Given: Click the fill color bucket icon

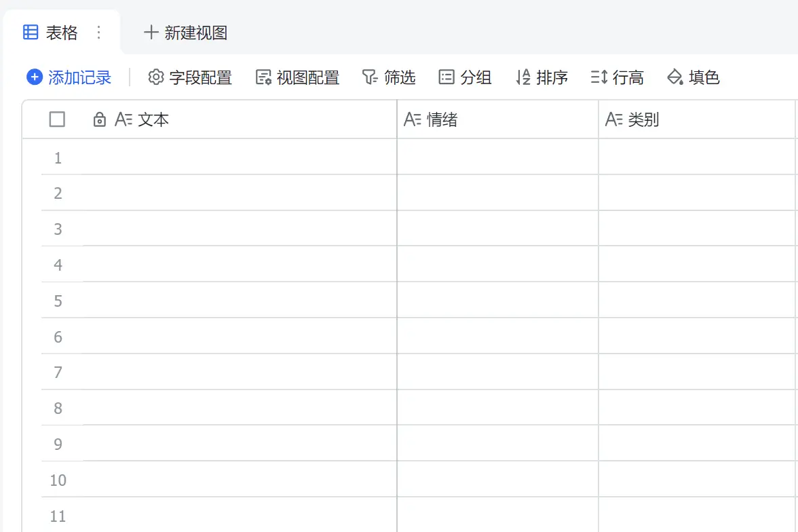Looking at the screenshot, I should [x=675, y=77].
